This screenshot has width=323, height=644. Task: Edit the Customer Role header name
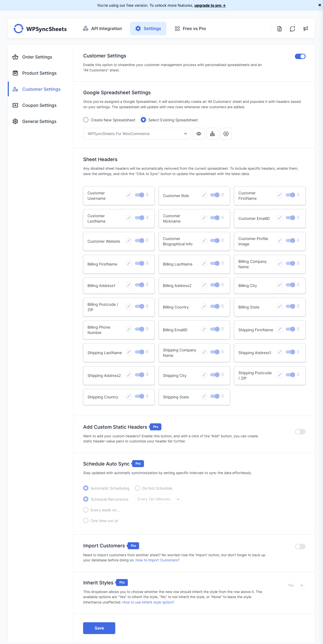(204, 195)
